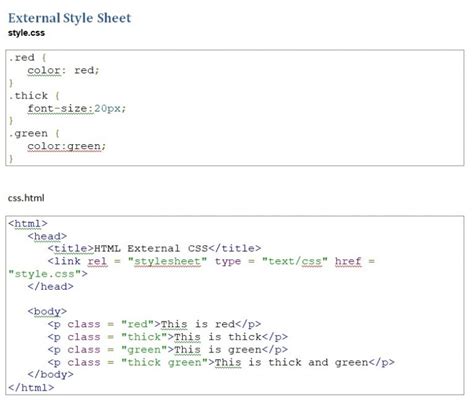Click the opening "<head>" tag line

[47, 236]
